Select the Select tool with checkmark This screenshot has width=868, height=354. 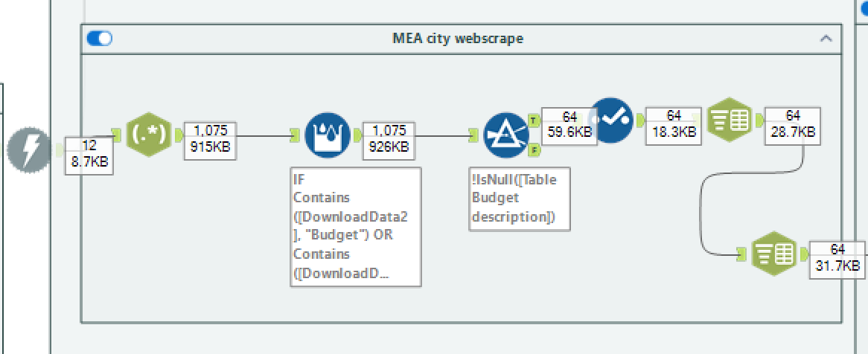[610, 120]
